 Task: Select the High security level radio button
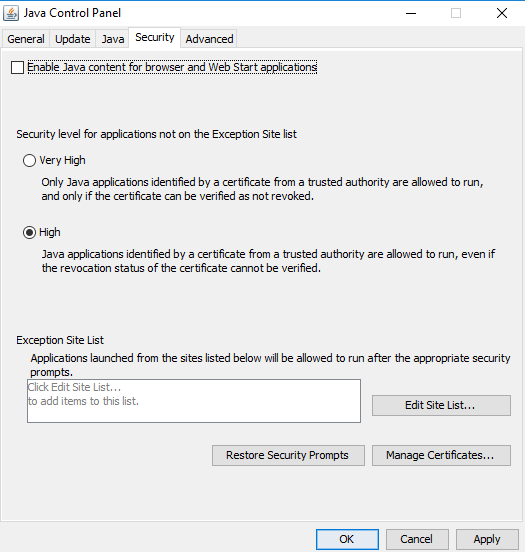[x=29, y=232]
